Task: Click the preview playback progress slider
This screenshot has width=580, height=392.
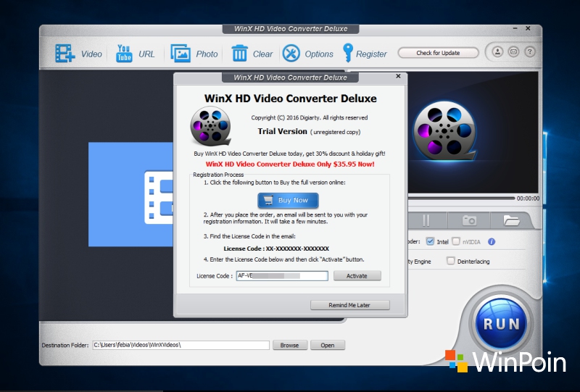Action: (x=461, y=199)
